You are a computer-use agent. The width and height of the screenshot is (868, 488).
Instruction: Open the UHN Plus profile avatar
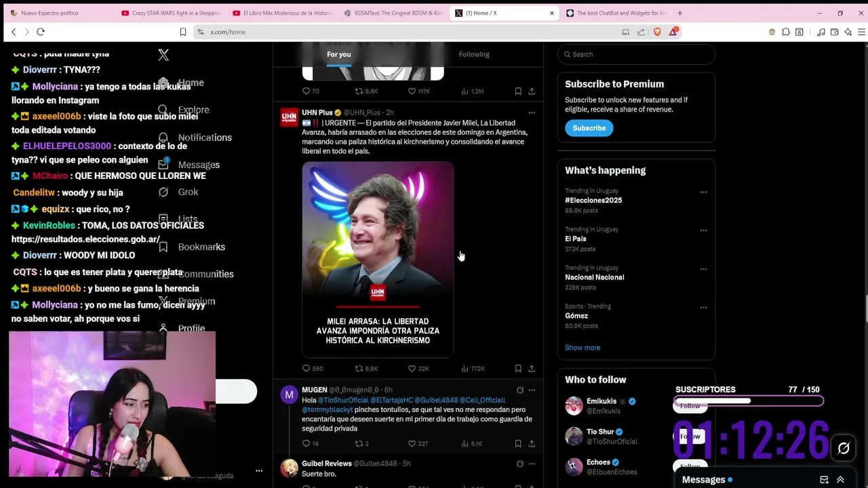click(x=290, y=117)
